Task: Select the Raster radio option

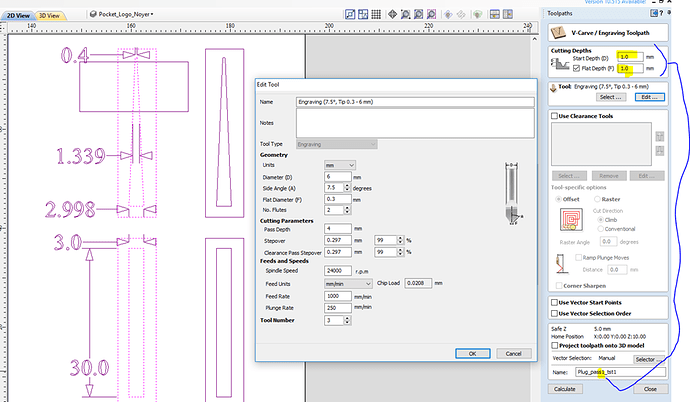Action: [597, 199]
